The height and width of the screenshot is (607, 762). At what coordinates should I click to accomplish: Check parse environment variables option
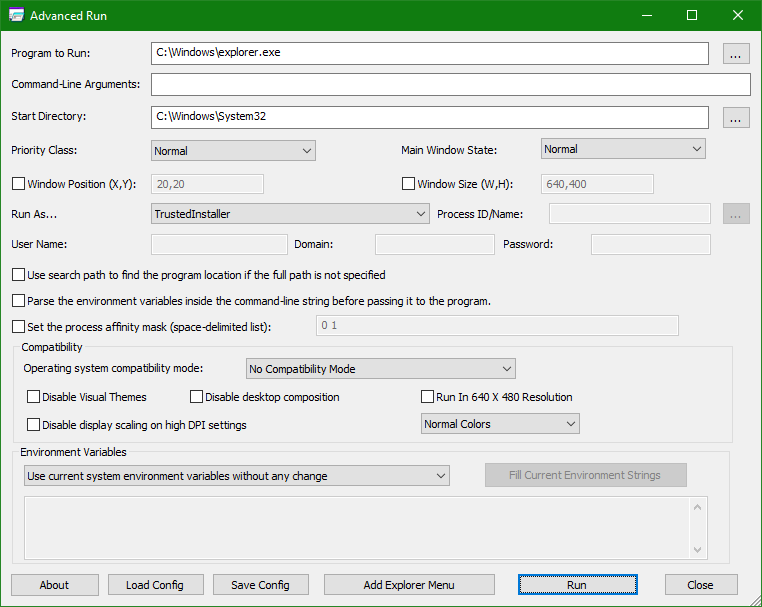coord(18,301)
